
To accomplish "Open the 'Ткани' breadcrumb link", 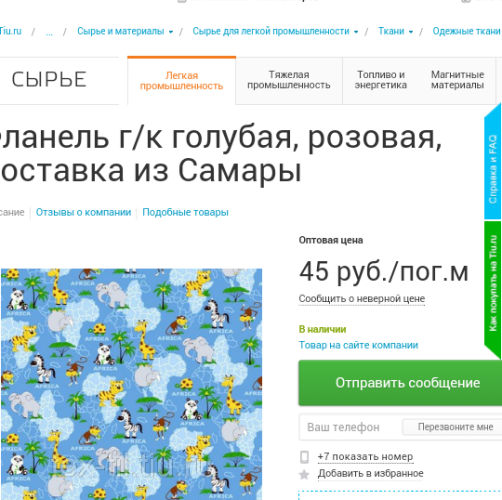I will click(x=391, y=31).
